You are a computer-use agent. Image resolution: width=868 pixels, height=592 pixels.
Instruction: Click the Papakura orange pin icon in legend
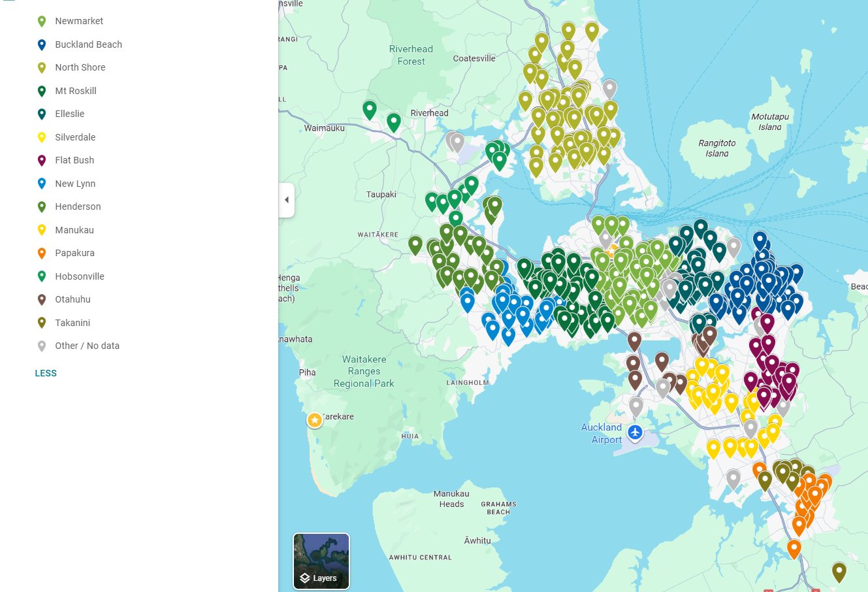42,253
